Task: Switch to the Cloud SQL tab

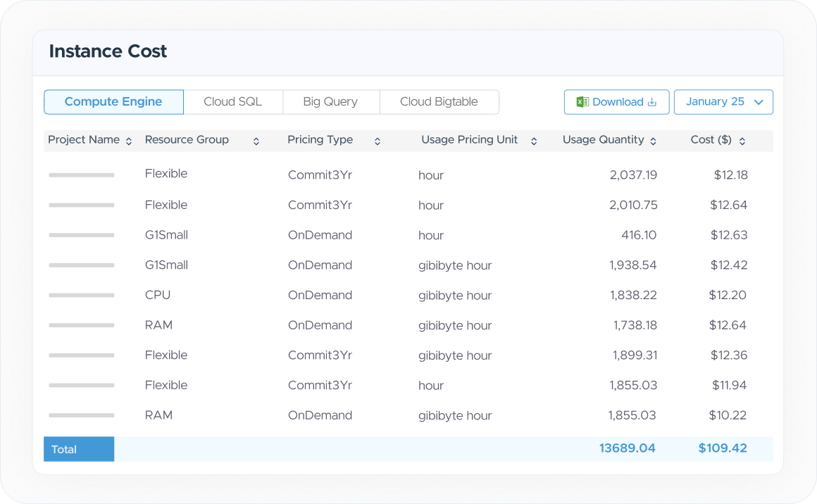Action: [x=233, y=102]
